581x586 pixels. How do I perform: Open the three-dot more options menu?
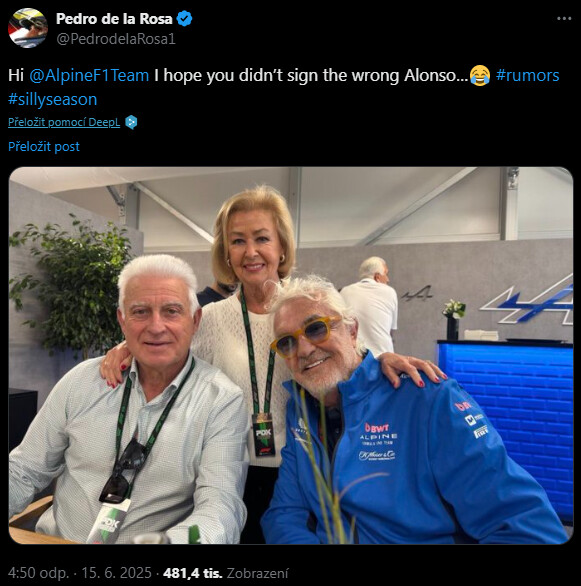[564, 19]
